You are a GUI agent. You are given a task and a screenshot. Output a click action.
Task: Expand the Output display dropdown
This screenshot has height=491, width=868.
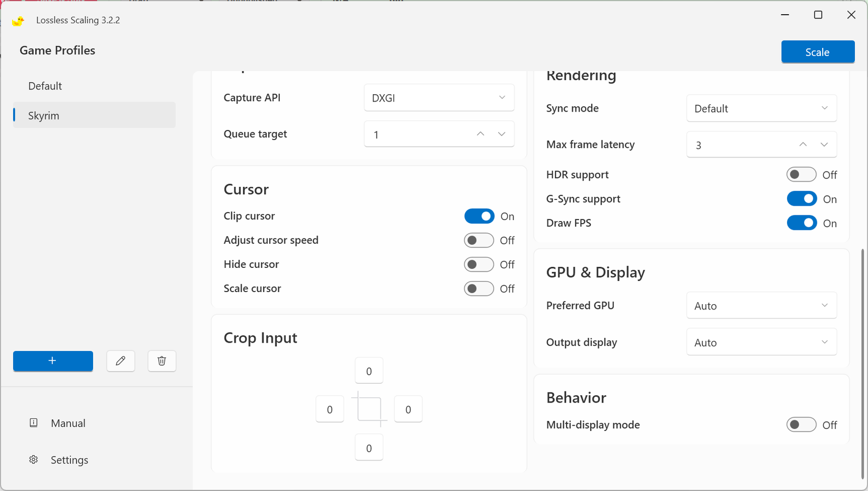pyautogui.click(x=761, y=342)
